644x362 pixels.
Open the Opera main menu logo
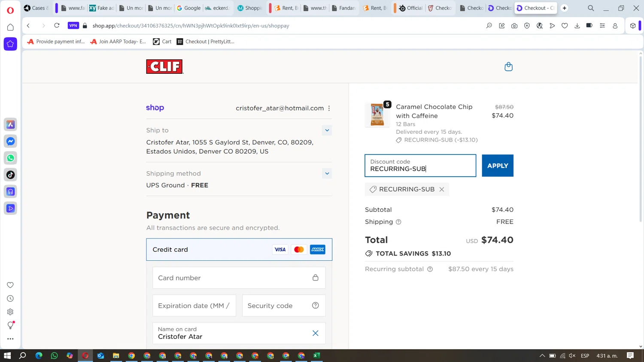click(10, 10)
